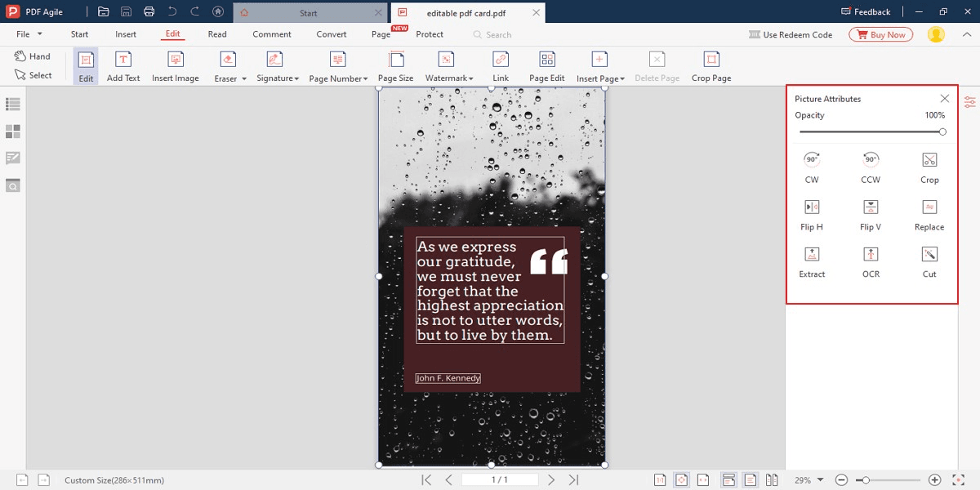Click Use Redeem Code
The height and width of the screenshot is (490, 980).
pos(791,34)
